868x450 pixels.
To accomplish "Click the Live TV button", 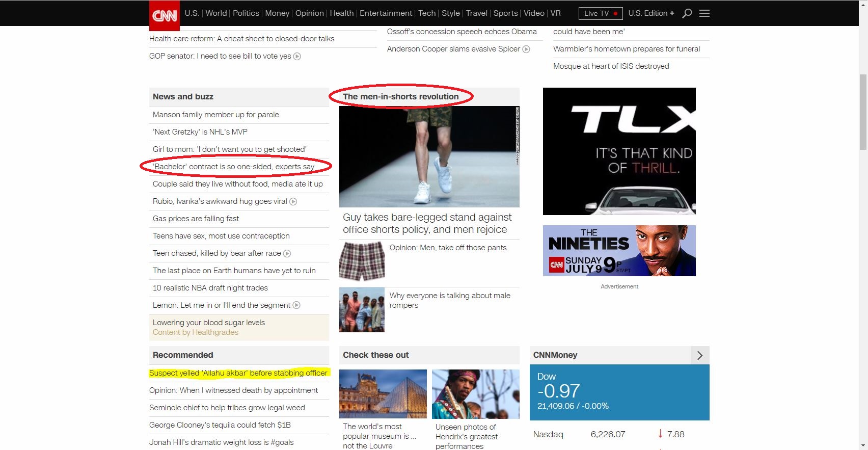I will pyautogui.click(x=601, y=13).
